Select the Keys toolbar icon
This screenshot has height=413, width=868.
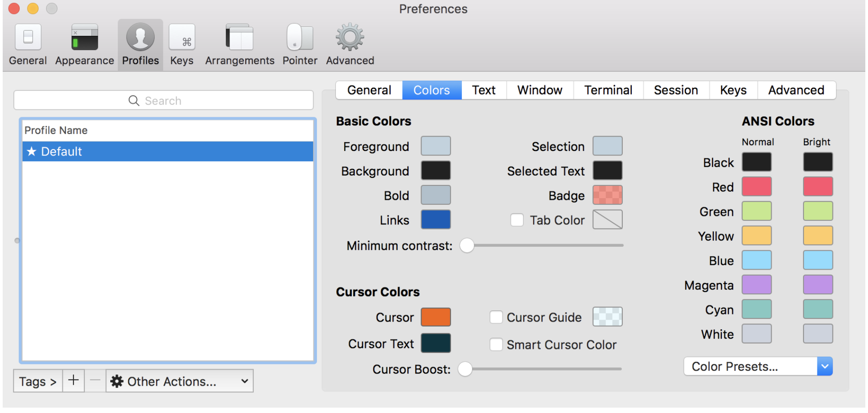point(182,37)
